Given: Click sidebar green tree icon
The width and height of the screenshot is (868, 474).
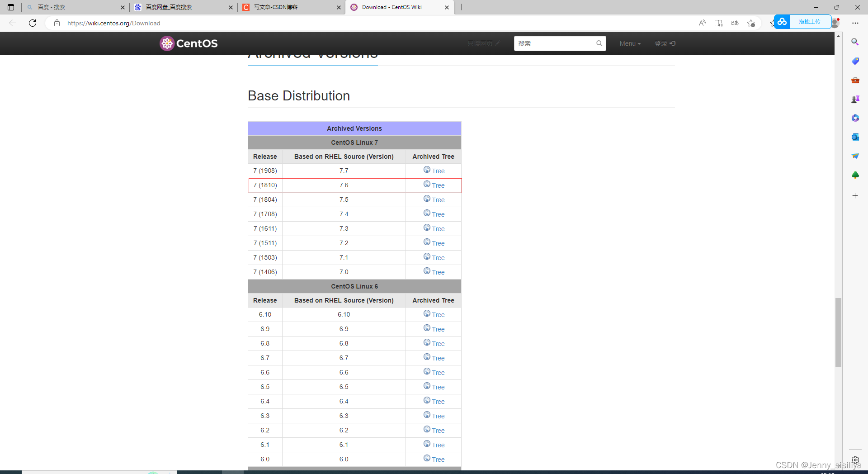Looking at the screenshot, I should (x=855, y=175).
